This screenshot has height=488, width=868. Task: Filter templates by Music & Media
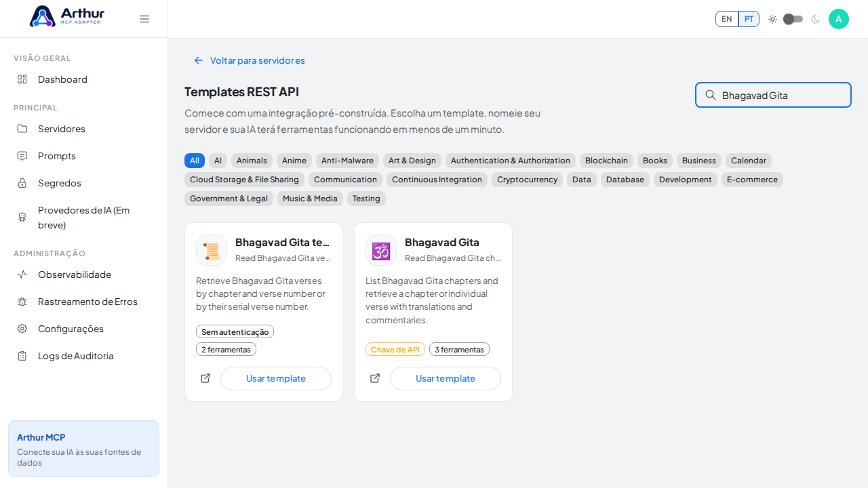pos(310,199)
